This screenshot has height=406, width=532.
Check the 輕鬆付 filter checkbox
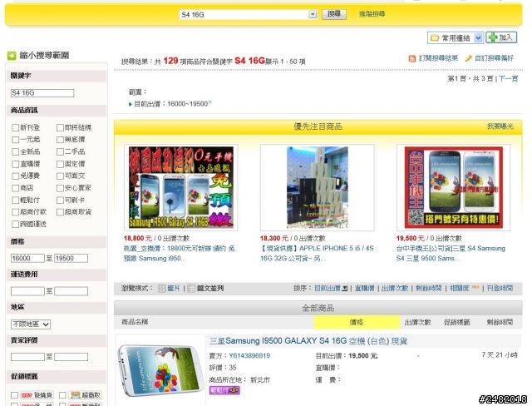[15, 200]
